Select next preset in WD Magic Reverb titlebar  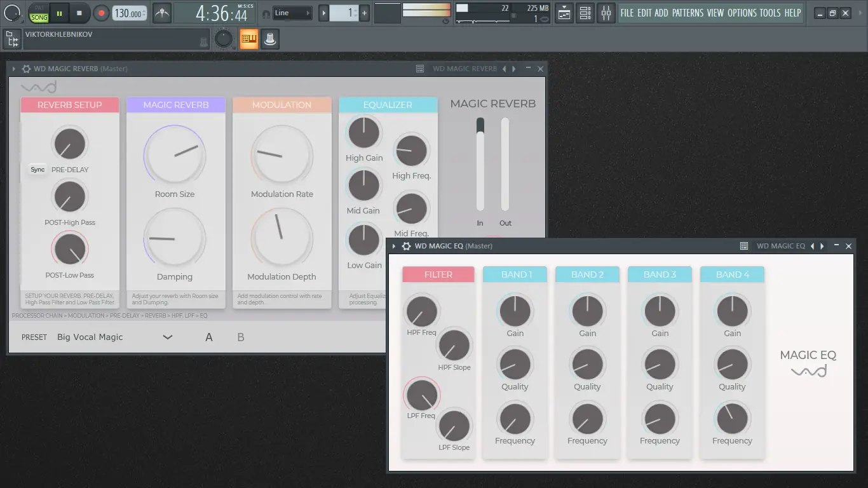514,69
